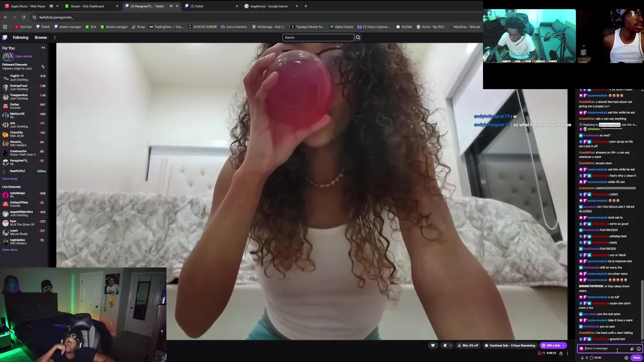Open the ryash Marvel Rivals channel
The height and width of the screenshot is (362, 644).
coord(24,232)
